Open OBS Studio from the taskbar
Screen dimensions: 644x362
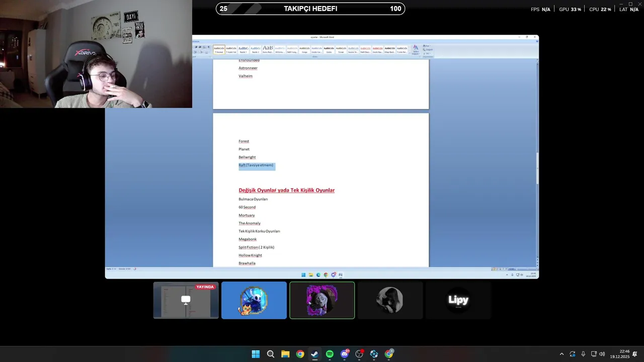(359, 354)
